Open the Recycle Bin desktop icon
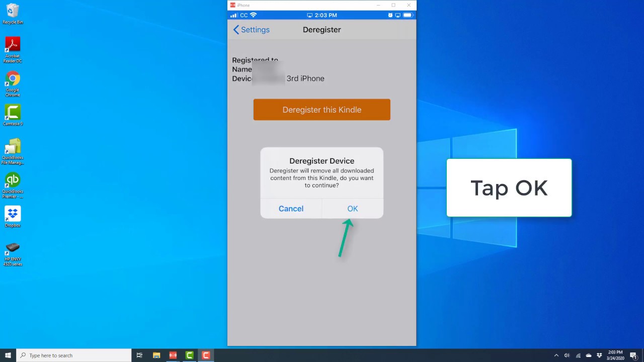Viewport: 644px width, 362px height. click(13, 14)
